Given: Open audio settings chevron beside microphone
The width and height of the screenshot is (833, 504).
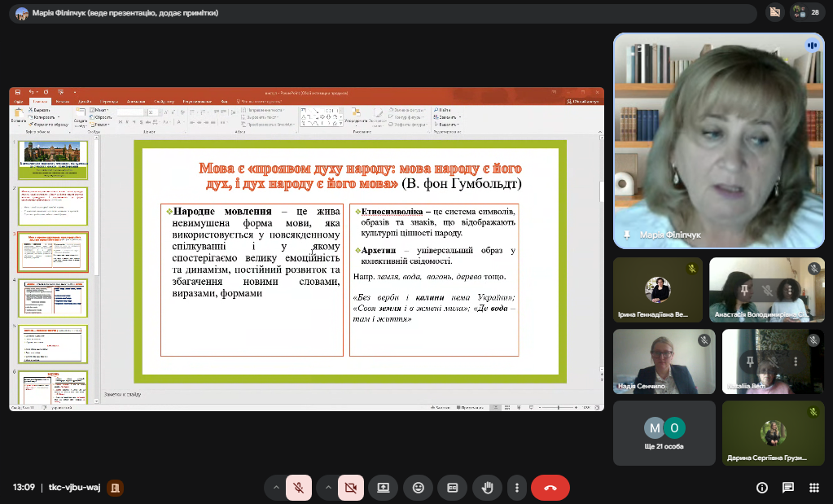Looking at the screenshot, I should [276, 488].
